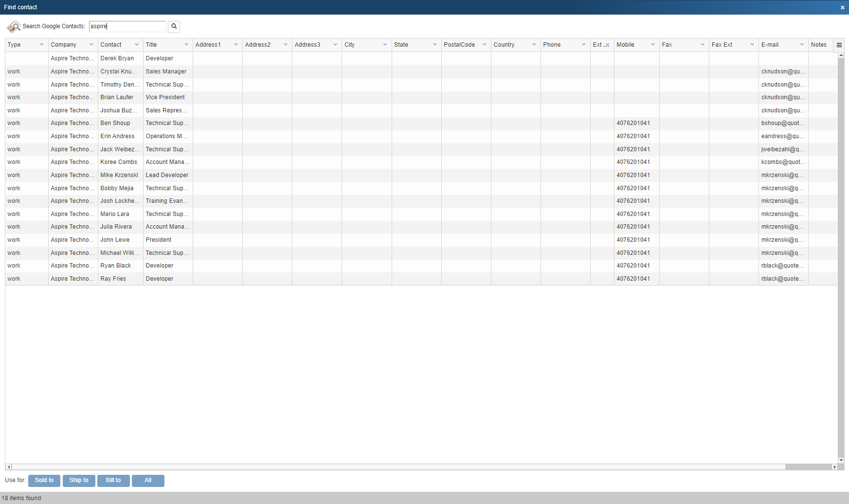
Task: Click the magnifier search button
Action: click(x=174, y=26)
